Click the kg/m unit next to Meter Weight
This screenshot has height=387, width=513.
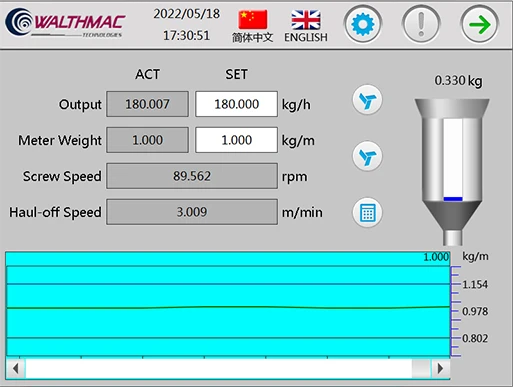298,140
